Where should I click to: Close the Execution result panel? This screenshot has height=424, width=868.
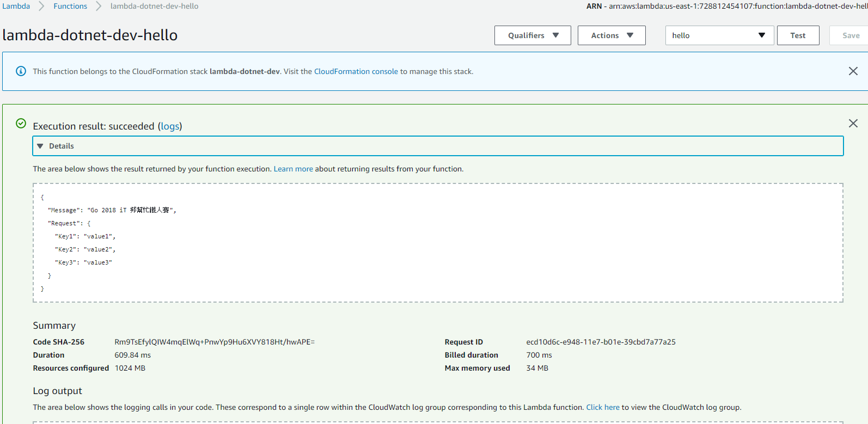pos(853,124)
